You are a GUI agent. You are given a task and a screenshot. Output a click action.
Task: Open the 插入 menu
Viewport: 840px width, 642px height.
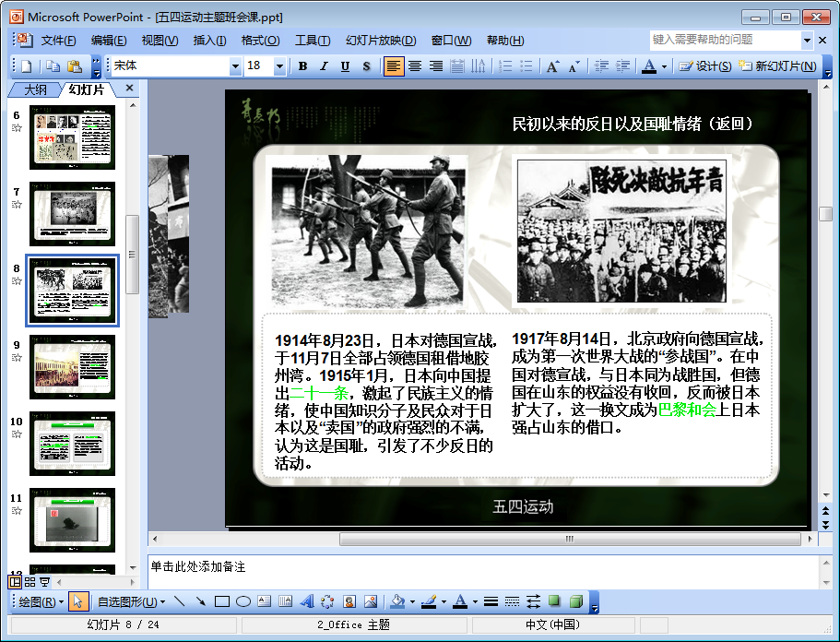209,41
